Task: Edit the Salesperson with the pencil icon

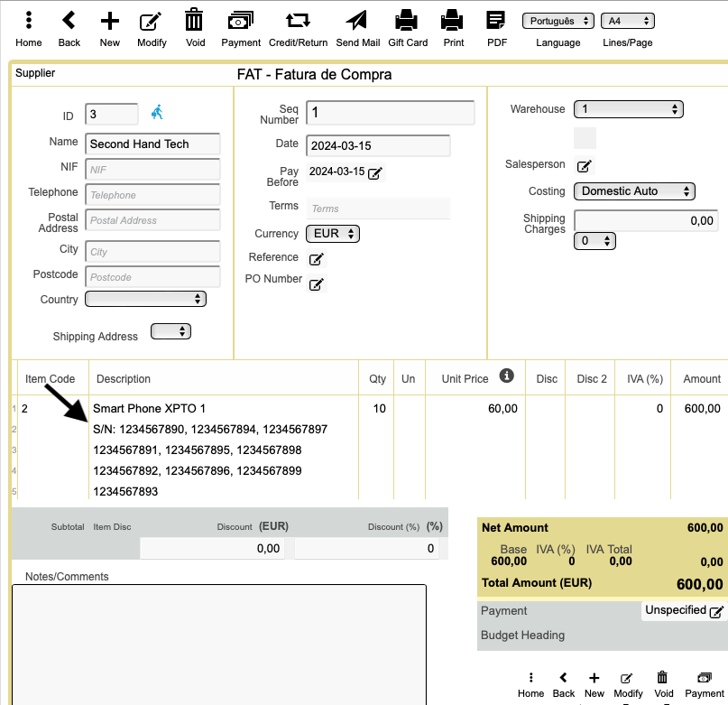Action: [x=584, y=166]
